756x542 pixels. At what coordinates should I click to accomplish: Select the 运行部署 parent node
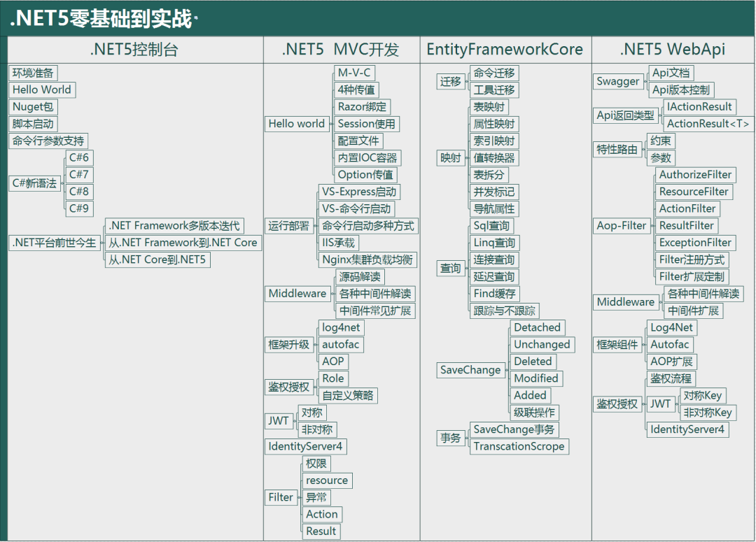289,225
